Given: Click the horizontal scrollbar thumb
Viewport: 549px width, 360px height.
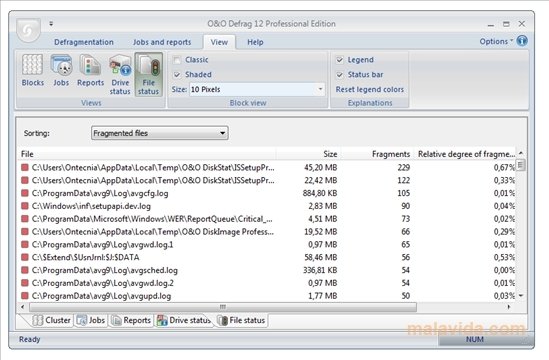Looking at the screenshot, I should [223, 307].
